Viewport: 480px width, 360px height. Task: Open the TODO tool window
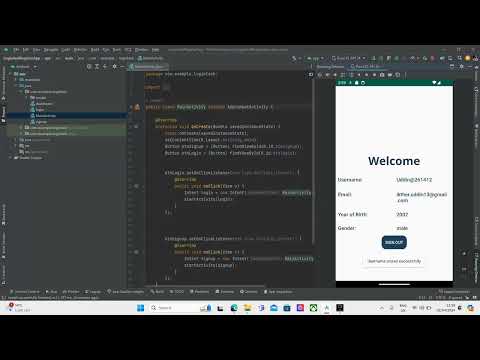pyautogui.click(x=177, y=292)
